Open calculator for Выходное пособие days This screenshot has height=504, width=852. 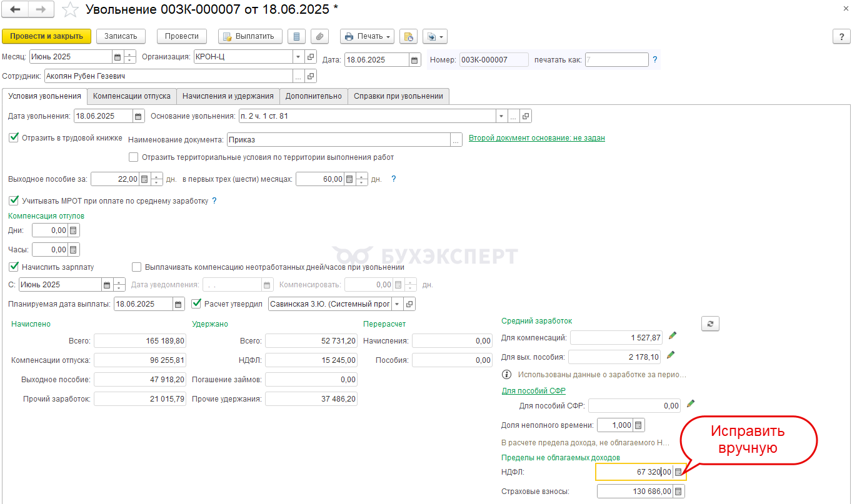tap(144, 179)
